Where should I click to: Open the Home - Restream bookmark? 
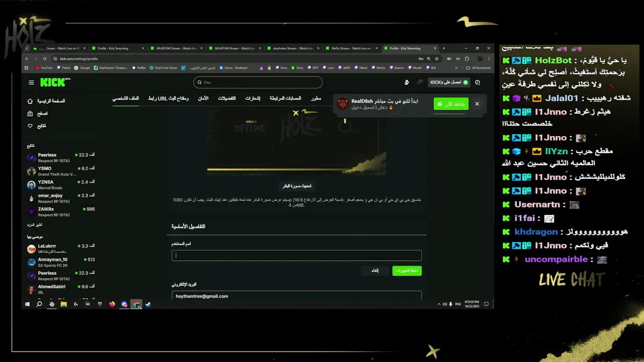click(x=233, y=68)
